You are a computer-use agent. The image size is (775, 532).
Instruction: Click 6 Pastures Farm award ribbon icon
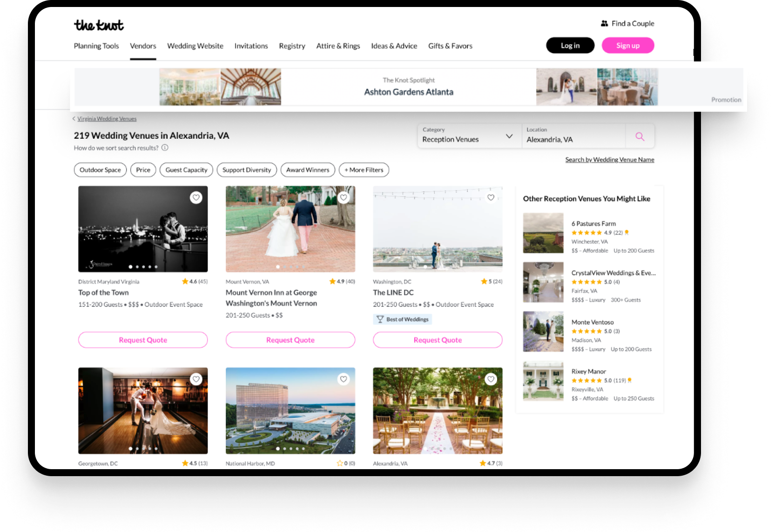click(x=627, y=232)
